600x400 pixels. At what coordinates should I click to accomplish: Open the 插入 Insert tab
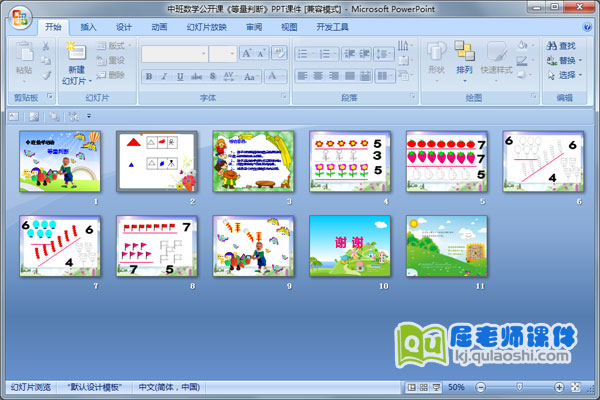point(88,27)
